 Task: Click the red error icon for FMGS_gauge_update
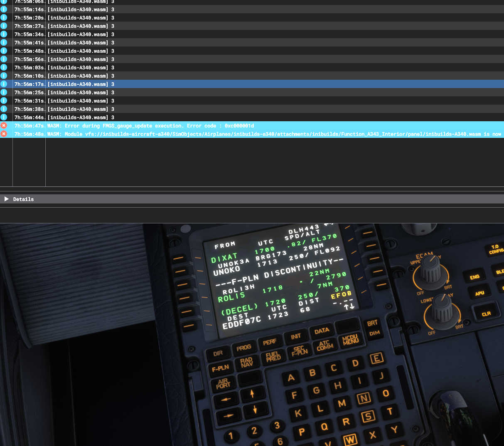point(4,125)
